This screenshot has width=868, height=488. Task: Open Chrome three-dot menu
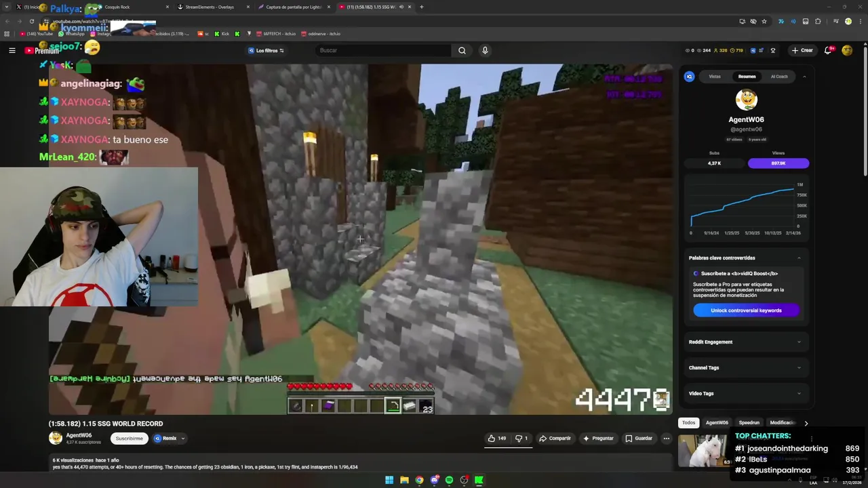[859, 21]
